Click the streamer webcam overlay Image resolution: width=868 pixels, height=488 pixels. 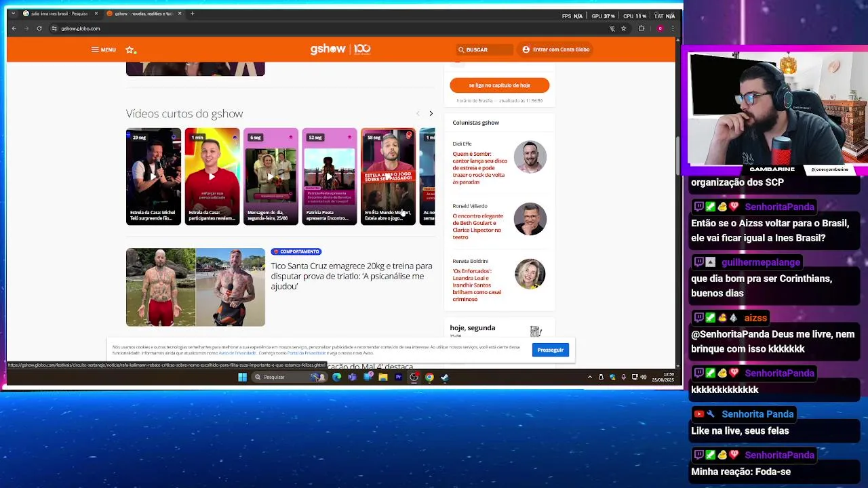778,110
